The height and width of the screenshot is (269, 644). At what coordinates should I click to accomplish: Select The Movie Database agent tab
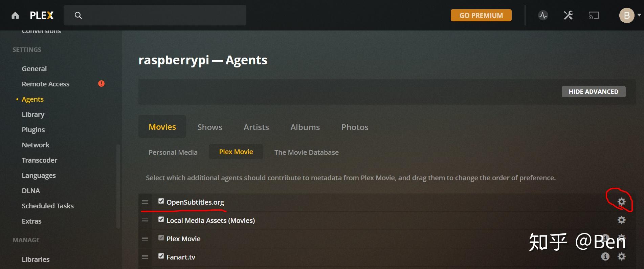[x=306, y=152]
